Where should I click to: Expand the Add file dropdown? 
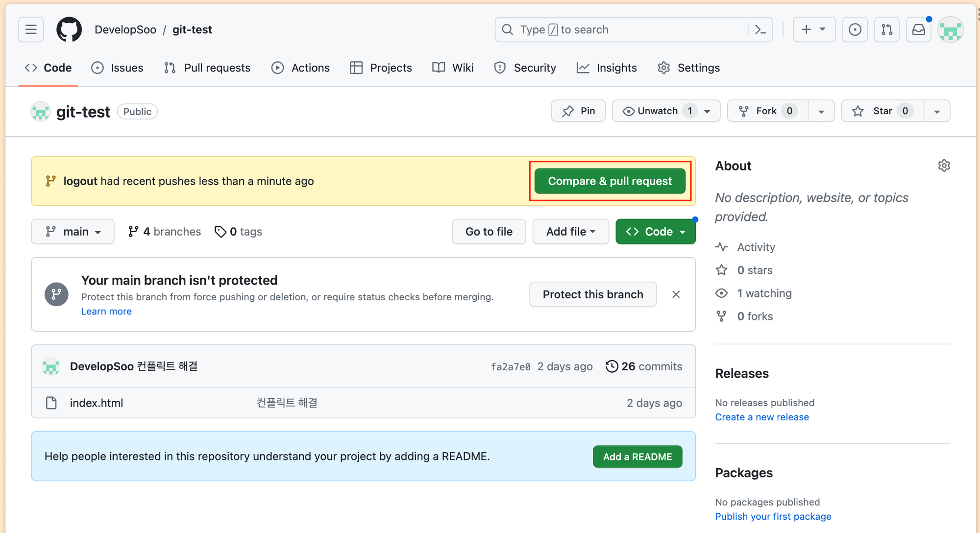(x=571, y=232)
